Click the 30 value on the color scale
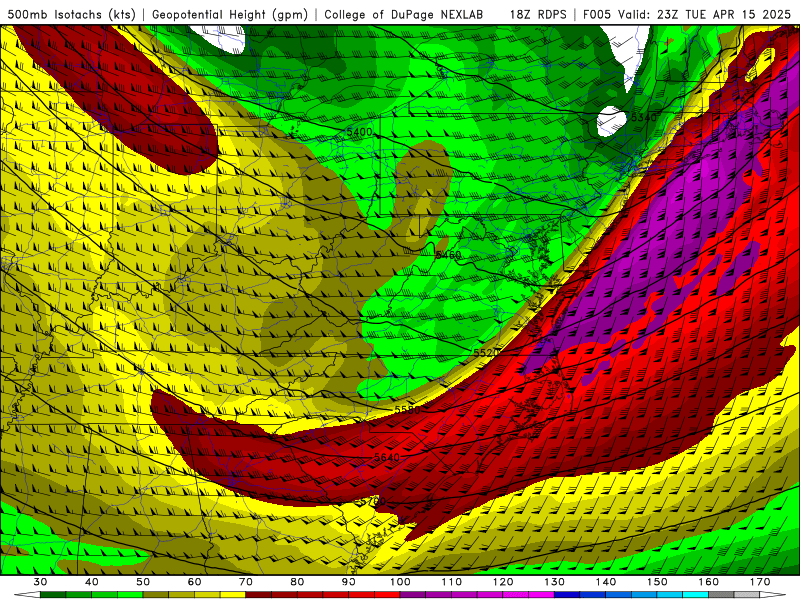 [x=40, y=582]
